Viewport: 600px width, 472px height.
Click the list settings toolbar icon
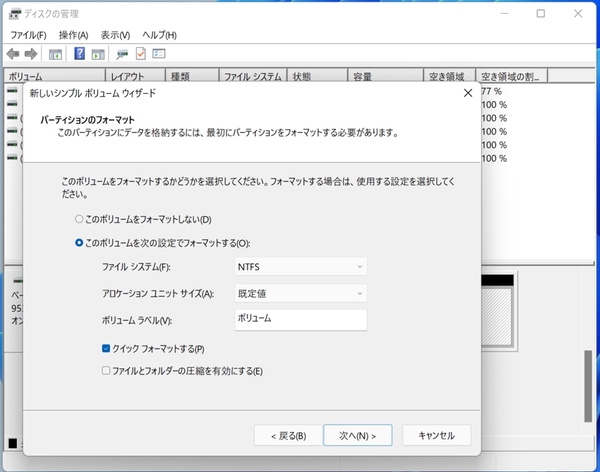coord(159,54)
